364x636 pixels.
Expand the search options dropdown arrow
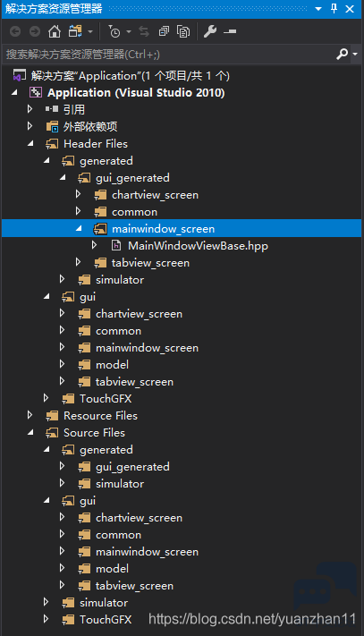coord(355,54)
